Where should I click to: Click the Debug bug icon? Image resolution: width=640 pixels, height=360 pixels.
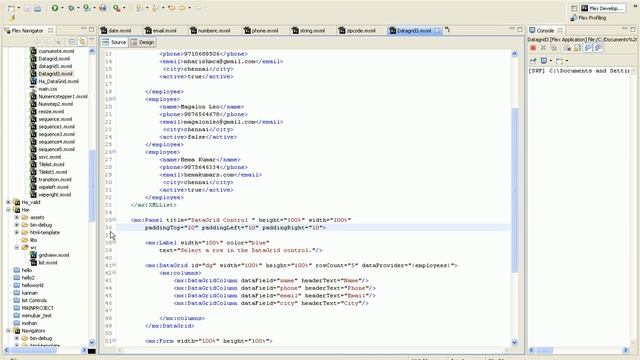point(71,8)
